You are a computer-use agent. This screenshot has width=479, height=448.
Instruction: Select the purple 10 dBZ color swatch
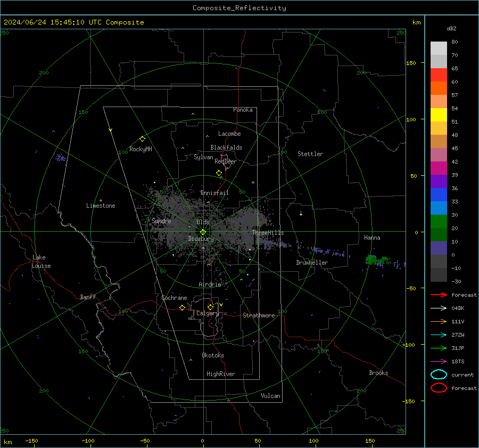(439, 248)
